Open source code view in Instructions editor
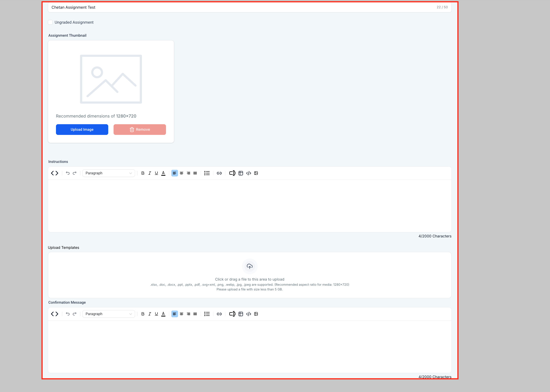Image resolution: width=550 pixels, height=392 pixels. [55, 173]
